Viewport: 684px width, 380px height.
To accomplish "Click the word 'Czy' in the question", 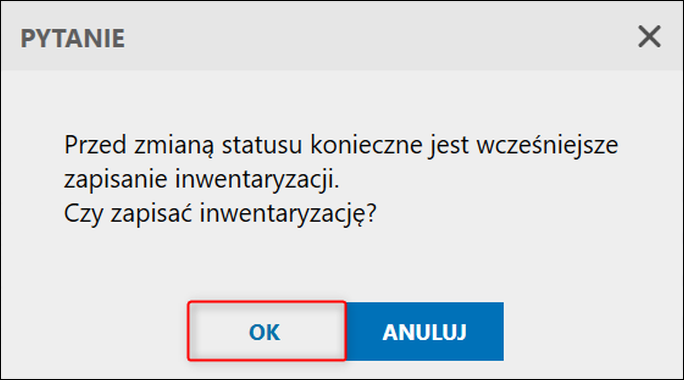I will click(x=83, y=214).
